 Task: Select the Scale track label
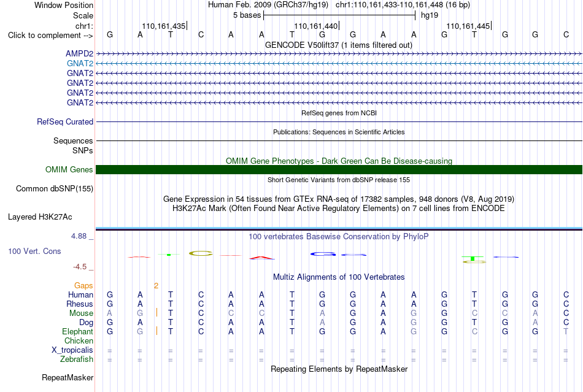(83, 15)
